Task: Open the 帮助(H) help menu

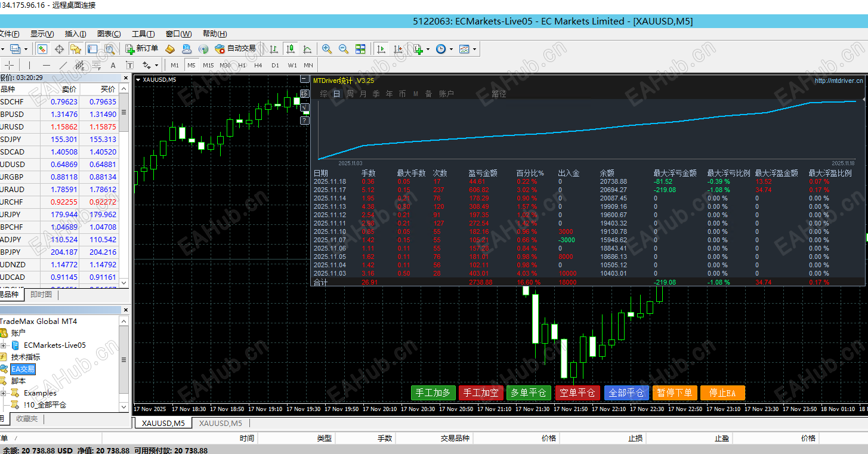Action: click(x=215, y=34)
